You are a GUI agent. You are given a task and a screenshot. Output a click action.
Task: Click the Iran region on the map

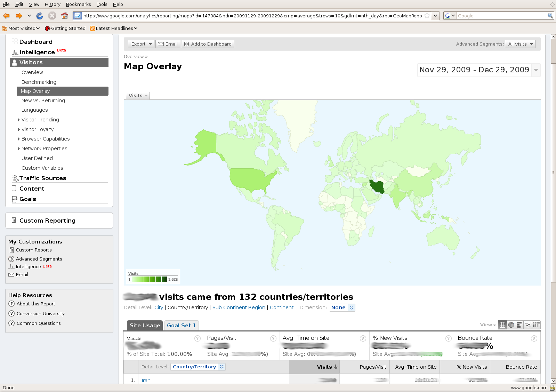pyautogui.click(x=377, y=187)
